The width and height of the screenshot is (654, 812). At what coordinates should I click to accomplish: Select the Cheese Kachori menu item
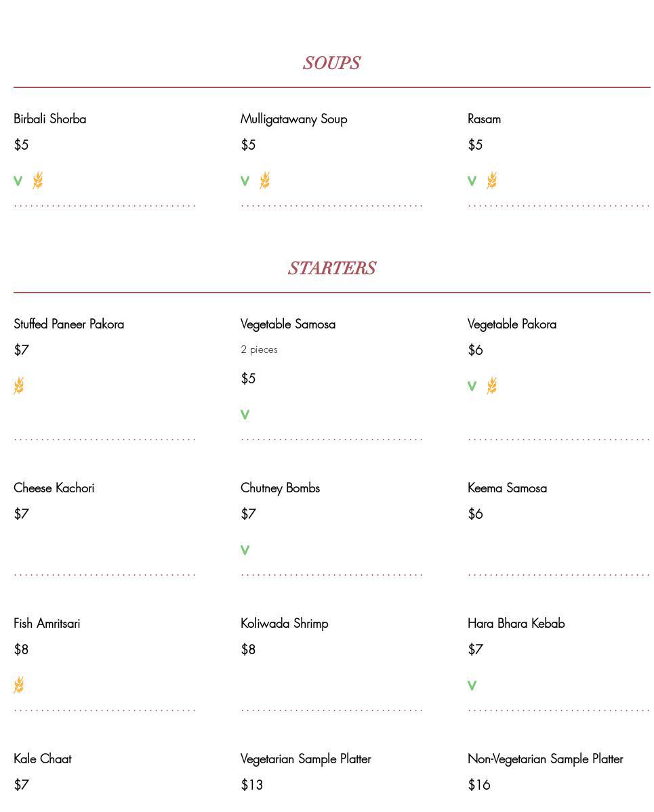tap(54, 488)
